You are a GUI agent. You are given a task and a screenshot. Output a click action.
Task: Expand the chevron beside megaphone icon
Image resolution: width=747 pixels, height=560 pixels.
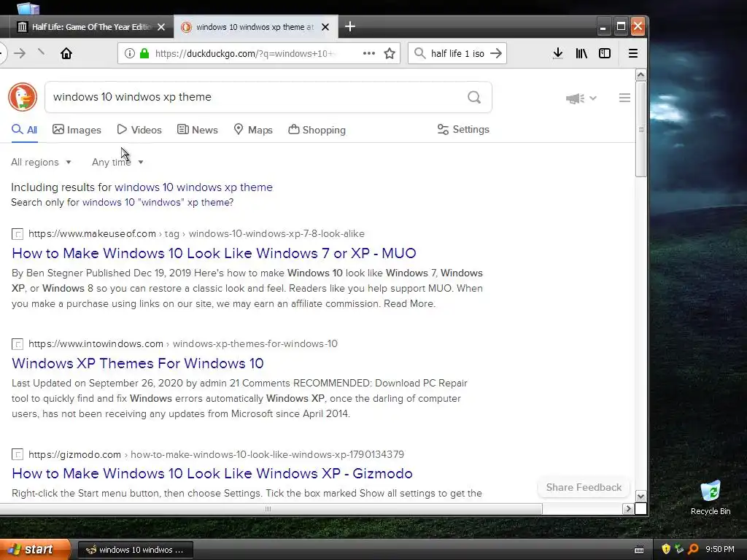(x=593, y=98)
